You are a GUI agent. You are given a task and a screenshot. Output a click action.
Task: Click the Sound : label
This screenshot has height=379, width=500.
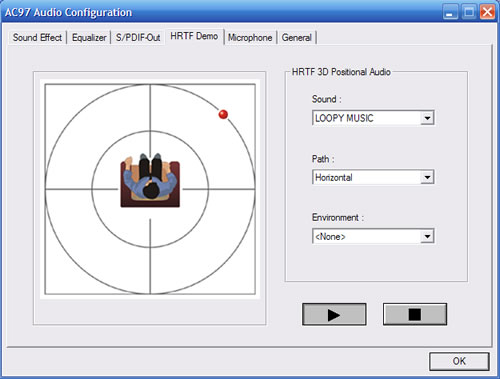(327, 99)
